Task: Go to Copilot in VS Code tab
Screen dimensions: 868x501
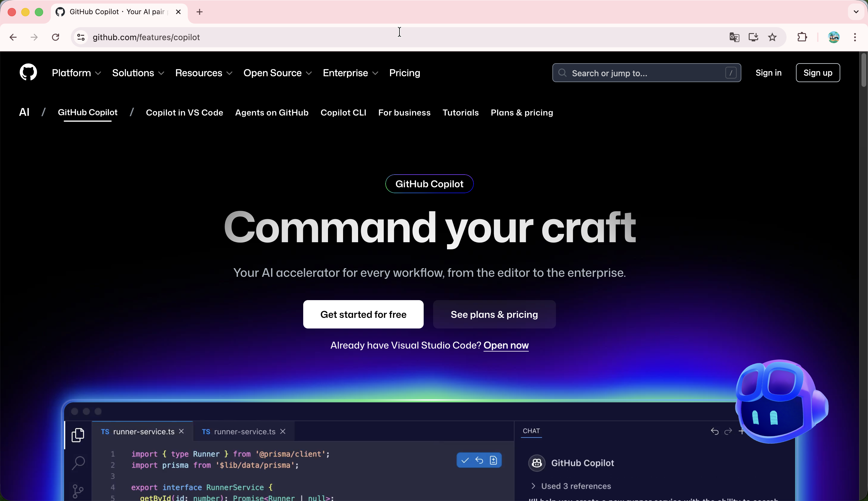Action: click(184, 113)
